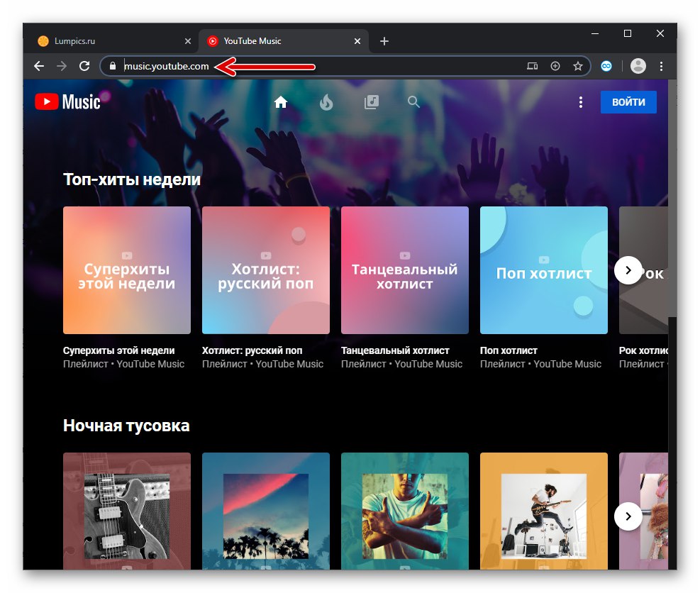Click the browser forward arrow
This screenshot has width=700, height=593.
(62, 66)
